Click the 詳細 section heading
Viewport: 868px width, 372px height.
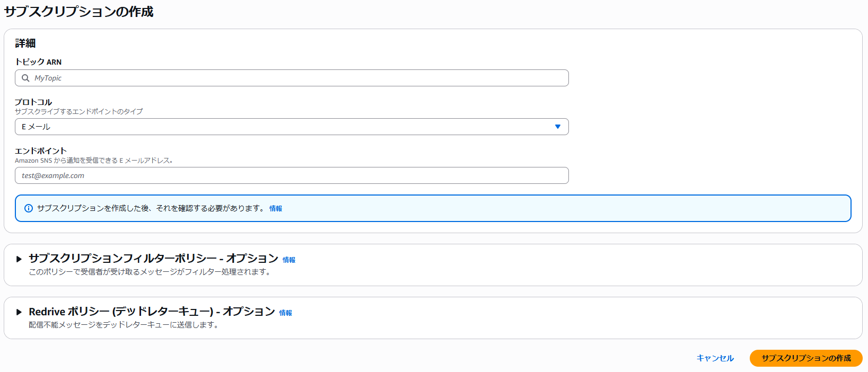[x=25, y=43]
